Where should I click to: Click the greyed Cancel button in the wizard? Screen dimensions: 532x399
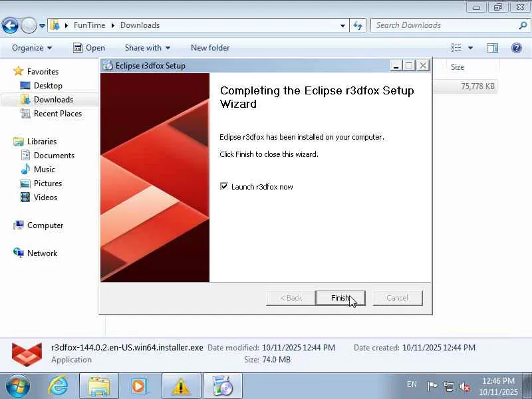pyautogui.click(x=397, y=298)
